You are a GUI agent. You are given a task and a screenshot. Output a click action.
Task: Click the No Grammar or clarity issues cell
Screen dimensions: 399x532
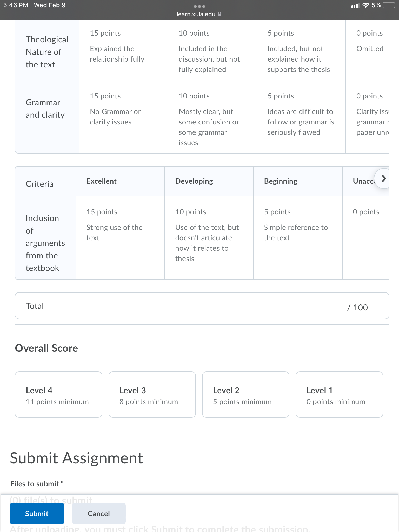124,117
